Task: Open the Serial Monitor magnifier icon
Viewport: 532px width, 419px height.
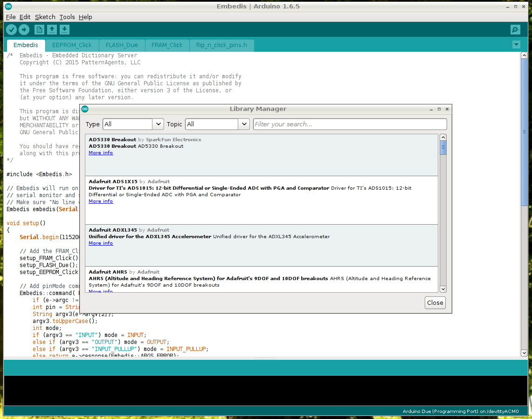Action: [x=515, y=30]
